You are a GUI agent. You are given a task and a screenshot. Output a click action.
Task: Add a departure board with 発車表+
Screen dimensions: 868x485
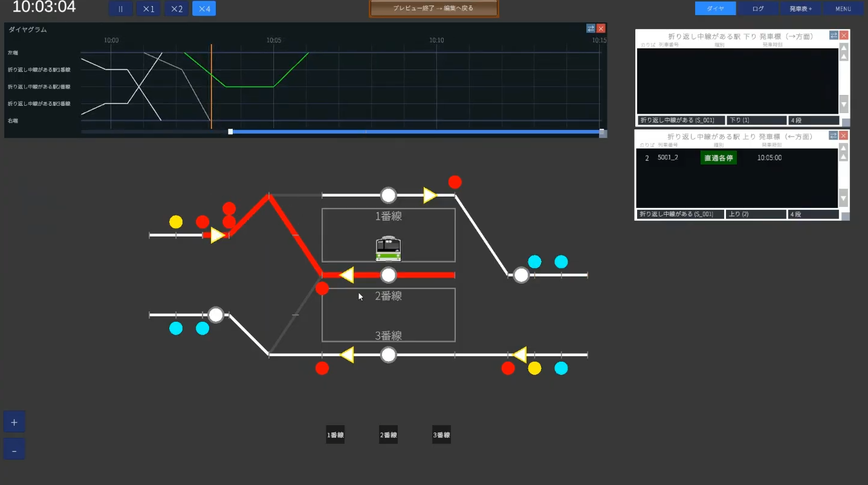pyautogui.click(x=801, y=8)
